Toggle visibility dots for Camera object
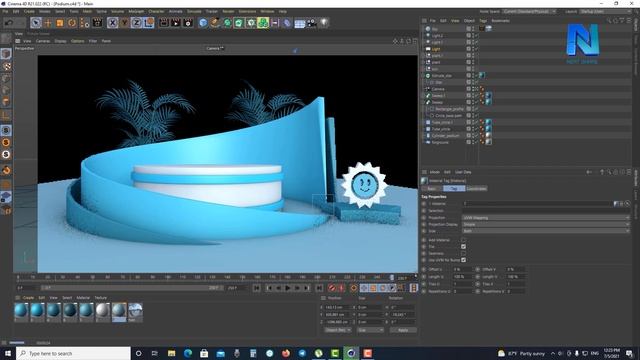The width and height of the screenshot is (640, 360). click(473, 89)
